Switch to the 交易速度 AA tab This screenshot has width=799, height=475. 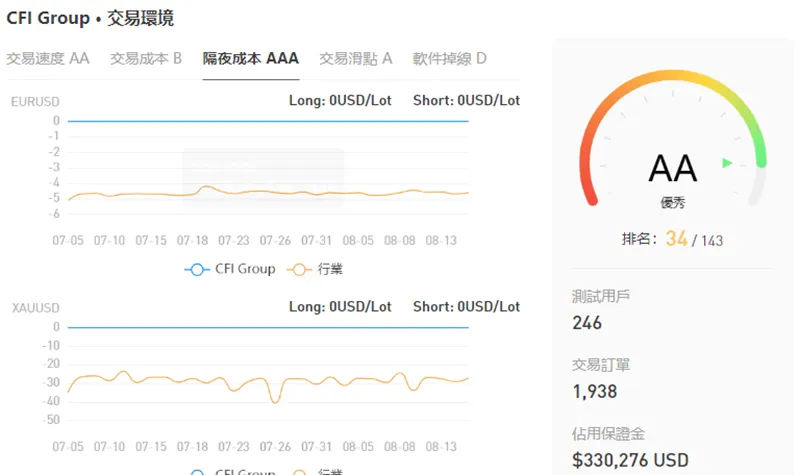[48, 59]
